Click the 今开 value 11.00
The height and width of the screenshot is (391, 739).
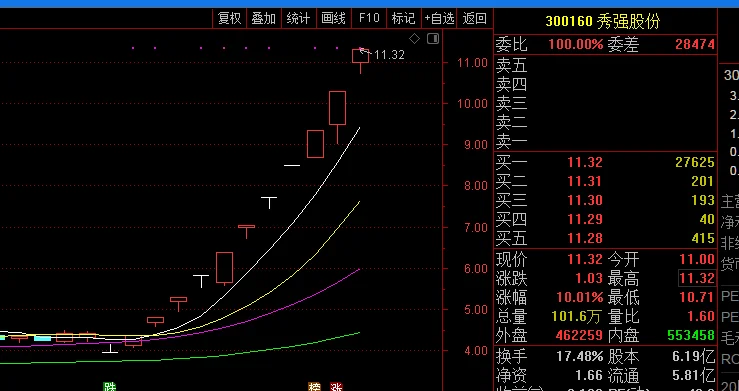[697, 259]
